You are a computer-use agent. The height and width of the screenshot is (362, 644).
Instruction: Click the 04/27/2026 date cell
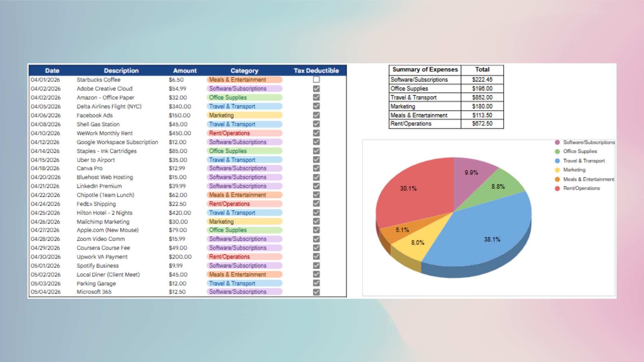45,230
